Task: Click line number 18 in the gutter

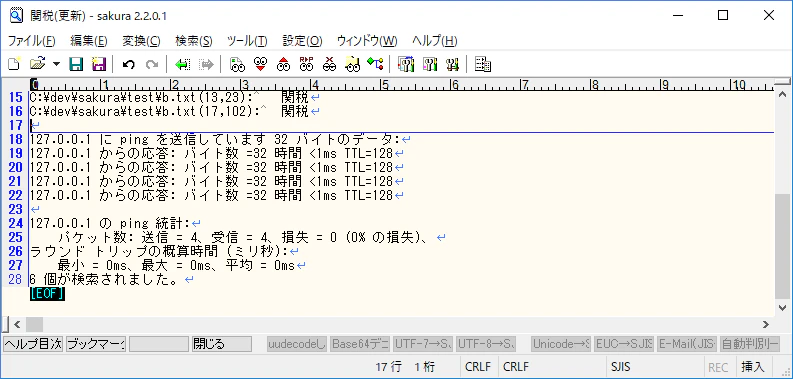Action: click(x=16, y=139)
